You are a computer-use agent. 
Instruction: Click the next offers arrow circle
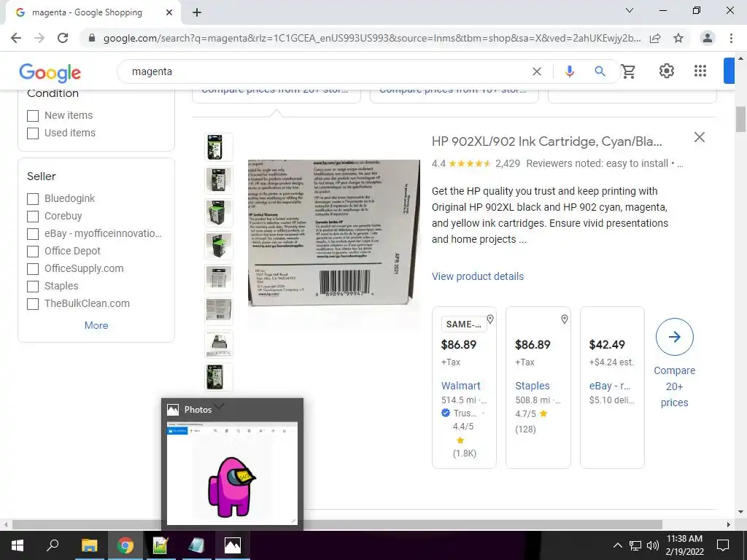point(674,337)
